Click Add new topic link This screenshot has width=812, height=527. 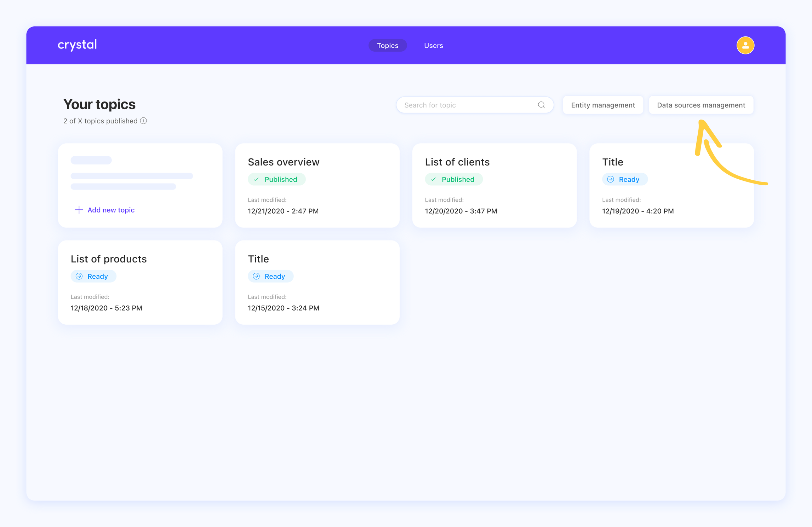point(111,210)
